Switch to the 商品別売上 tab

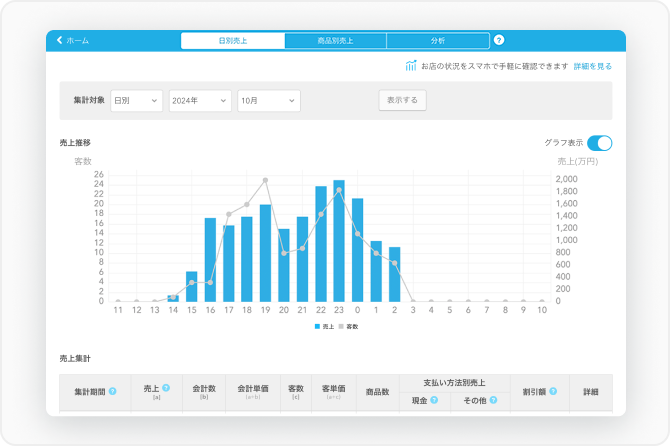[x=335, y=41]
